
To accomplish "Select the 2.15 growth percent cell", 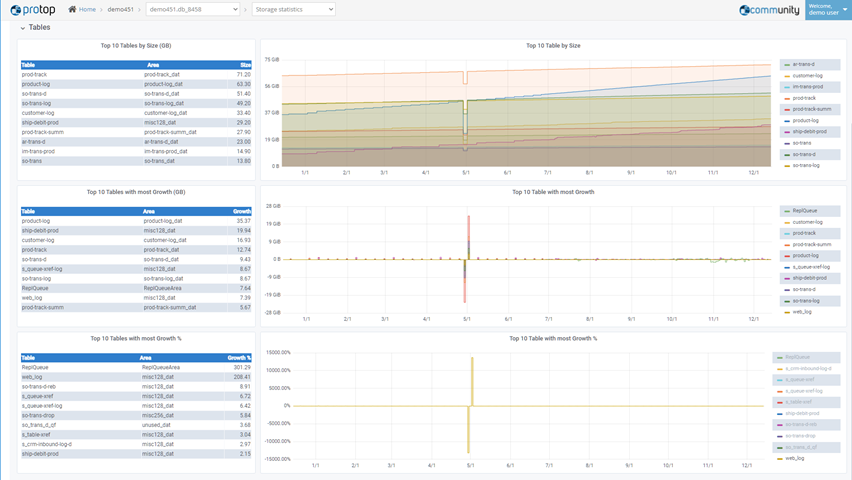I will point(245,454).
